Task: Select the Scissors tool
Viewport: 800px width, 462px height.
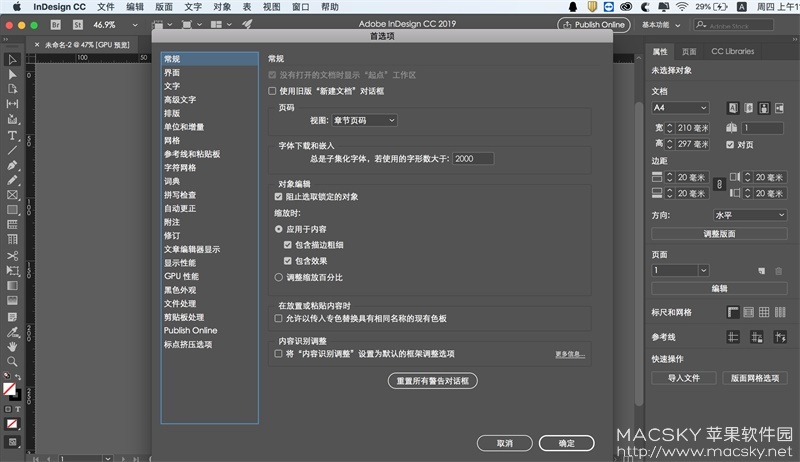Action: 12,255
